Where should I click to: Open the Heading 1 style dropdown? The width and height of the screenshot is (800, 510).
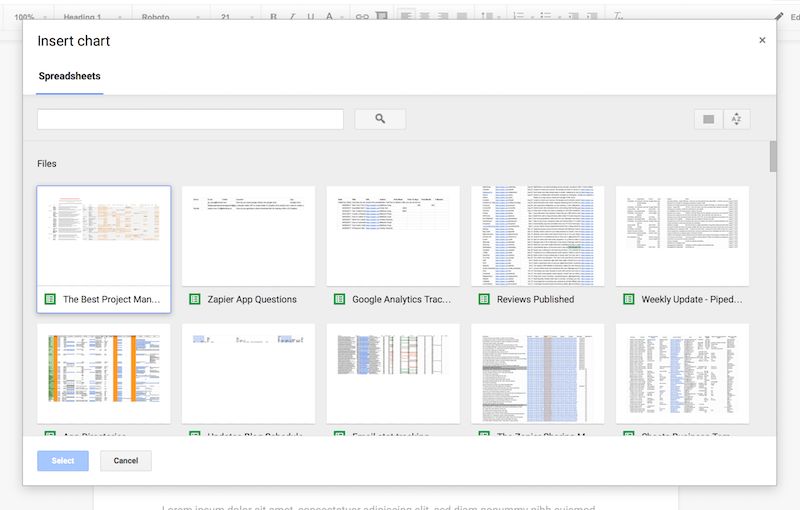pyautogui.click(x=92, y=17)
